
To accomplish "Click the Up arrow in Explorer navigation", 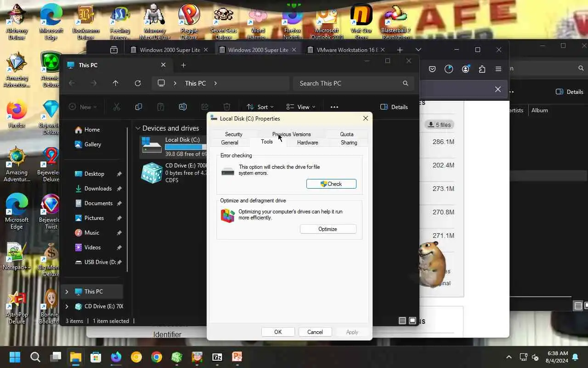I will (x=115, y=83).
